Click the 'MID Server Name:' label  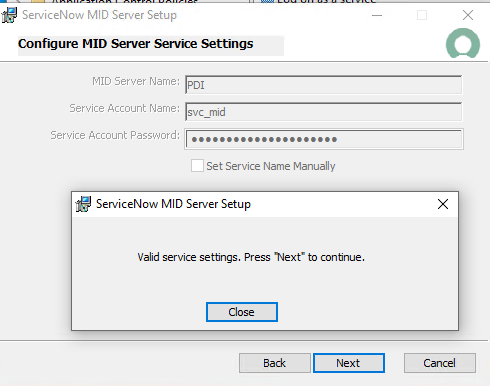tap(136, 81)
